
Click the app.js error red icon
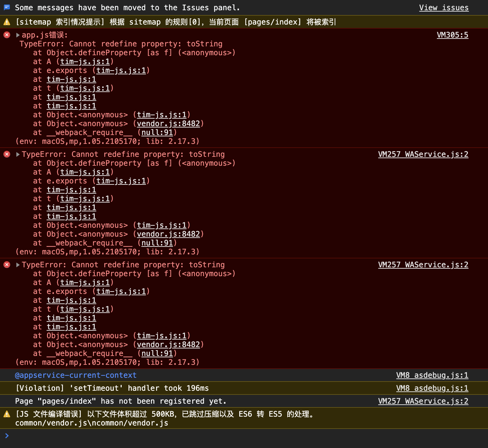click(7, 35)
